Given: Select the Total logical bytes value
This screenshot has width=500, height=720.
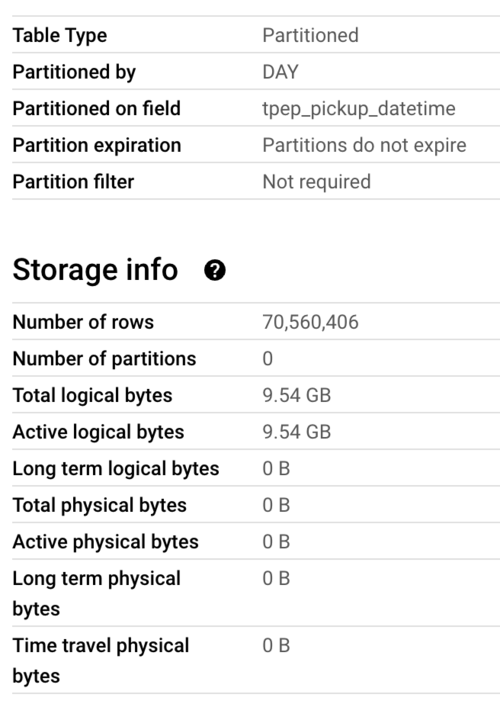Looking at the screenshot, I should [297, 395].
